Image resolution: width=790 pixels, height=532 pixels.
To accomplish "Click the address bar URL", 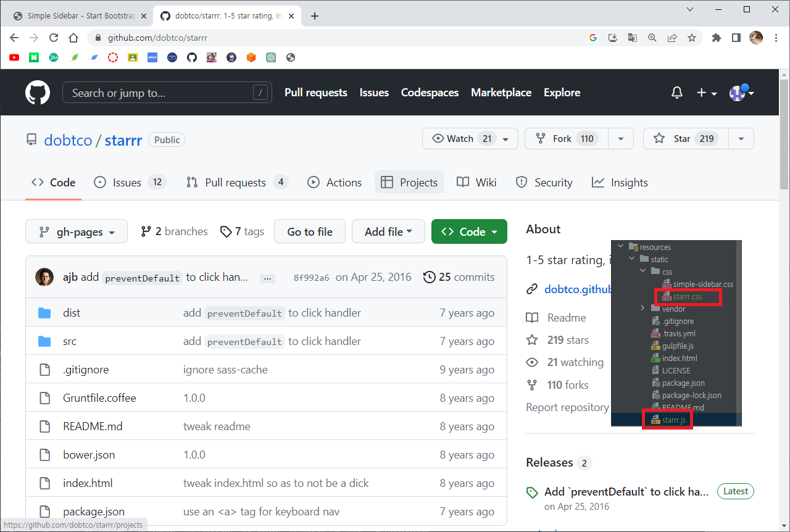I will 157,38.
